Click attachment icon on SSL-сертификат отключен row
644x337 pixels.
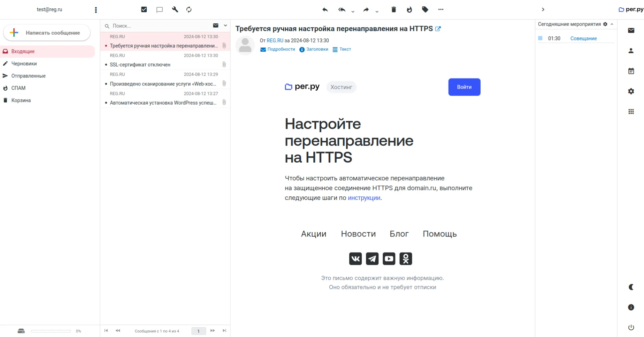coord(224,65)
